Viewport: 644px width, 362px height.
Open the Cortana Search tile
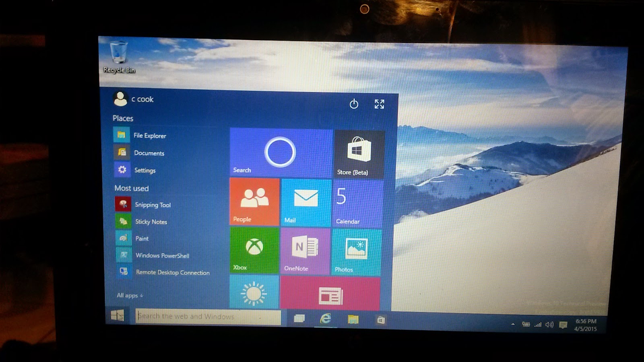click(x=281, y=152)
